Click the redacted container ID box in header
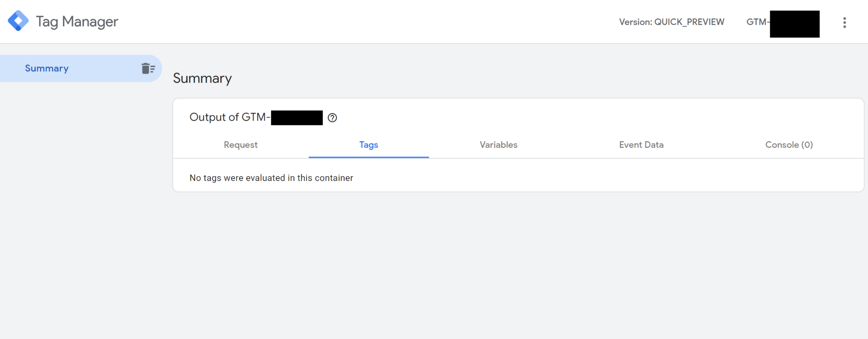Screen dimensions: 868x339 794,24
